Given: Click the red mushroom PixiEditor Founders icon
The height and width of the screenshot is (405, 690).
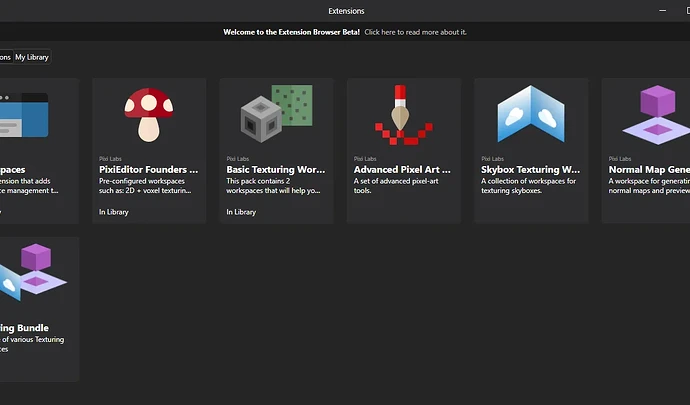Looking at the screenshot, I should [x=149, y=114].
